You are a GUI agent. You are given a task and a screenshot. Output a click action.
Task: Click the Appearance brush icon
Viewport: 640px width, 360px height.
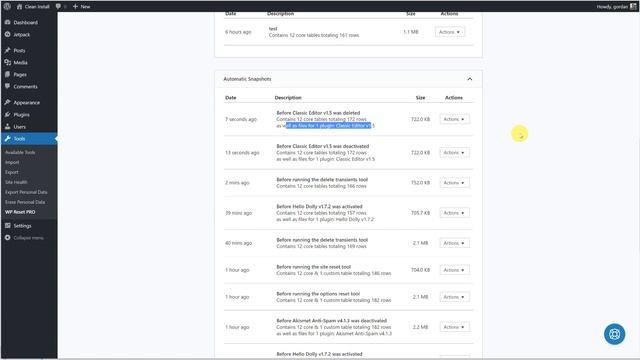click(7, 102)
